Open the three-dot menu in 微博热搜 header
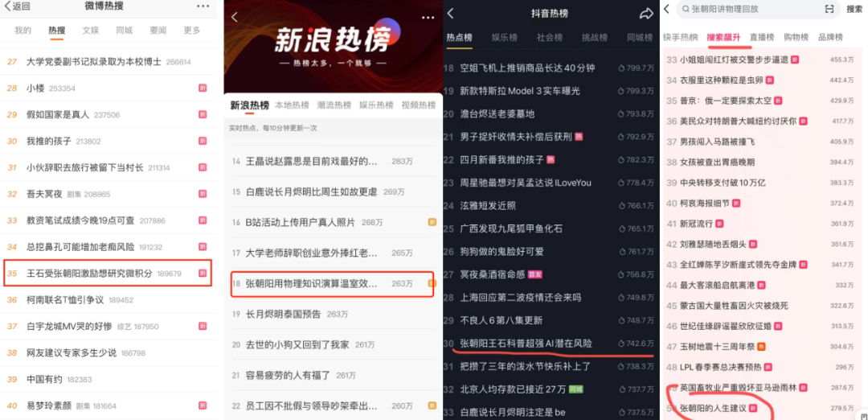The width and height of the screenshot is (868, 420). click(x=203, y=6)
